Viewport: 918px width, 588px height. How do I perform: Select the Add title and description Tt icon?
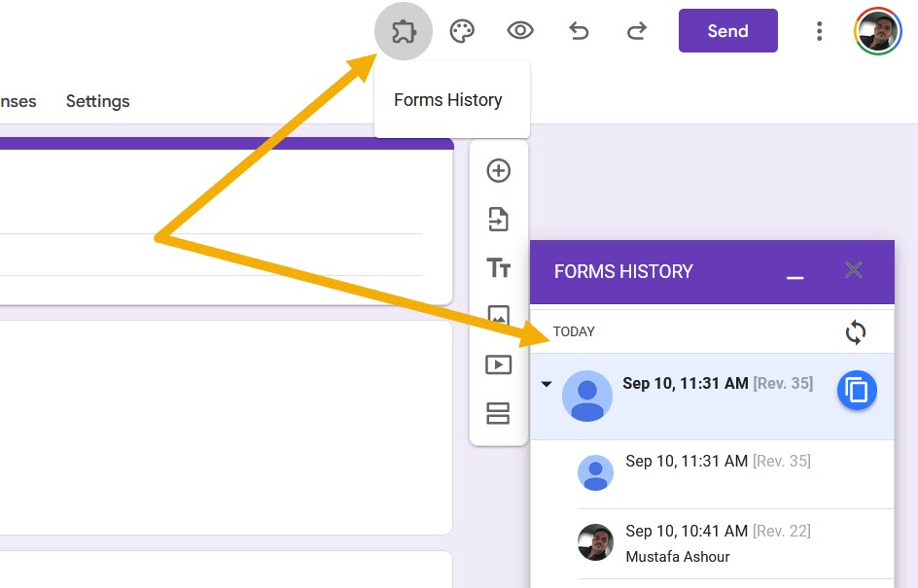[498, 268]
